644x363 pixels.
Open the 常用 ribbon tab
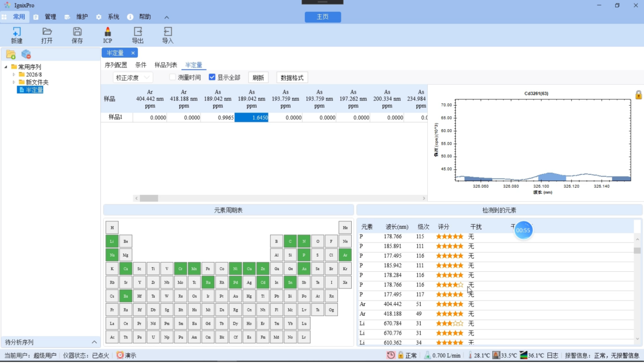point(15,17)
